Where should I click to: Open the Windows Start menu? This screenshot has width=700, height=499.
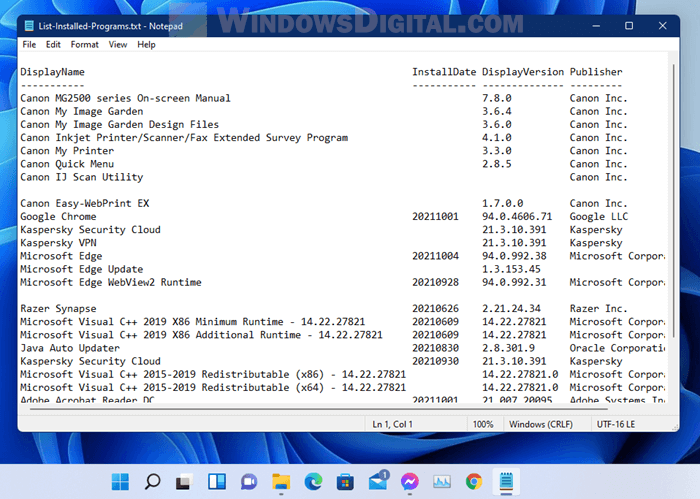point(120,482)
